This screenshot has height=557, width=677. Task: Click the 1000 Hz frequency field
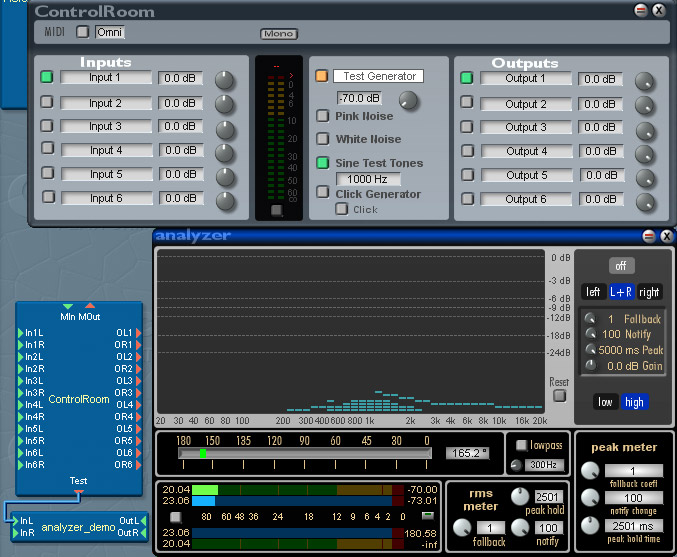click(367, 179)
